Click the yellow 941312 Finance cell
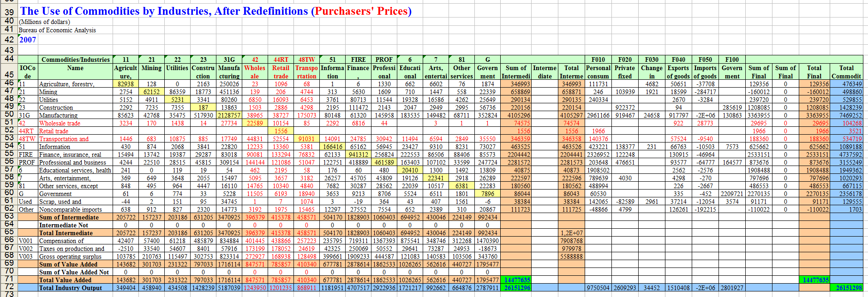This screenshot has width=868, height=297. (x=358, y=154)
